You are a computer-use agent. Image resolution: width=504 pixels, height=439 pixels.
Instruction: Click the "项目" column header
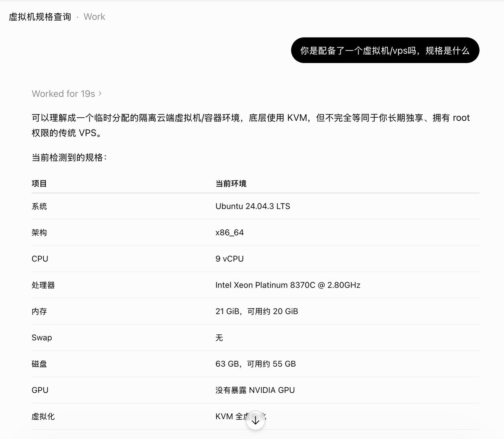[x=39, y=184]
